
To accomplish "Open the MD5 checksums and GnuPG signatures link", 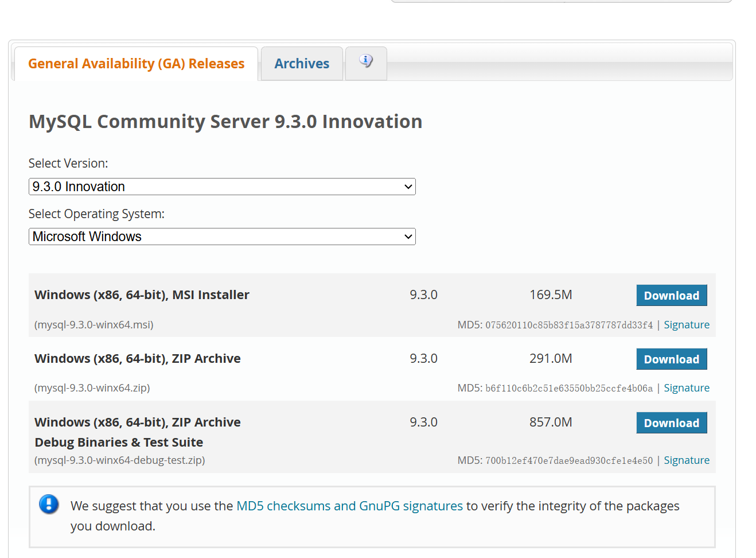I will click(349, 506).
